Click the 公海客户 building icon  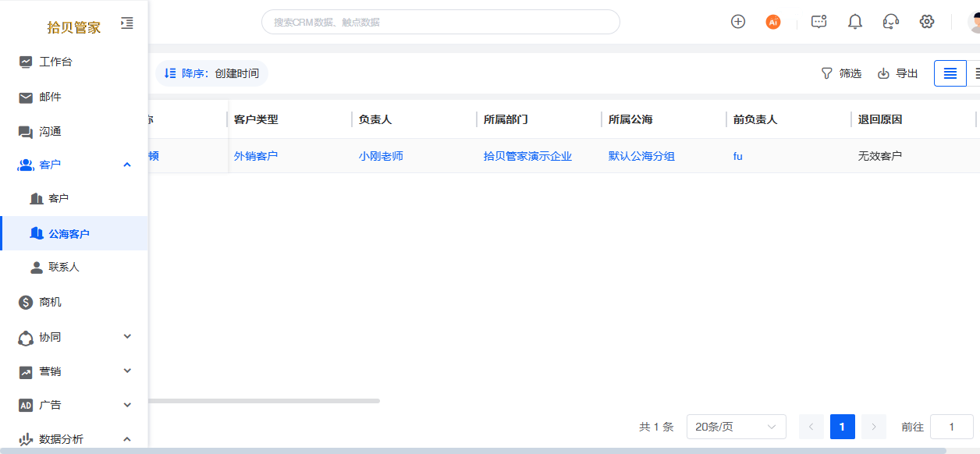click(x=36, y=233)
